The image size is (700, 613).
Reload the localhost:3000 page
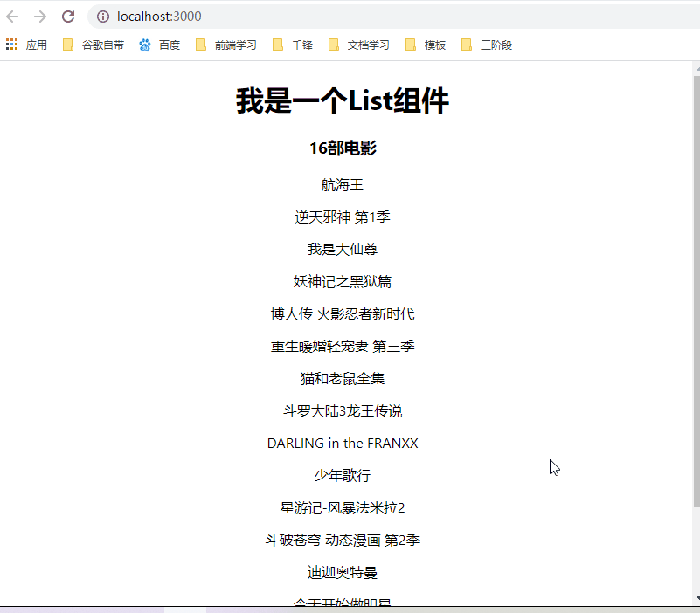[x=67, y=16]
